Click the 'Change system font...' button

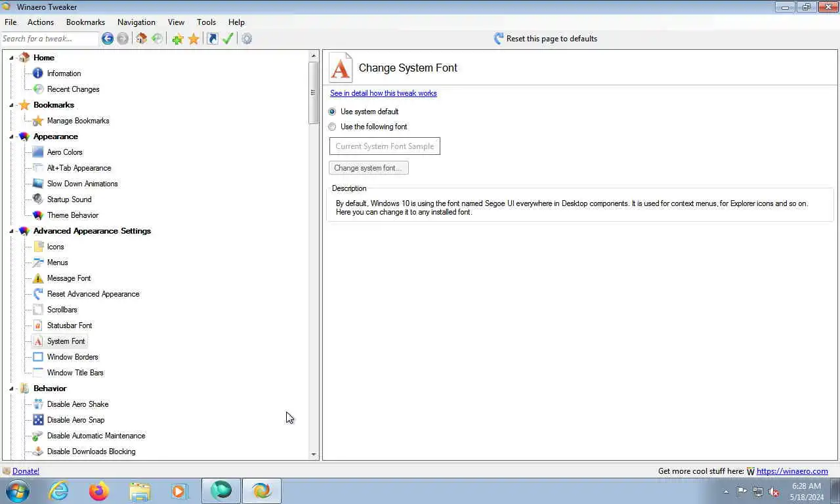point(369,168)
